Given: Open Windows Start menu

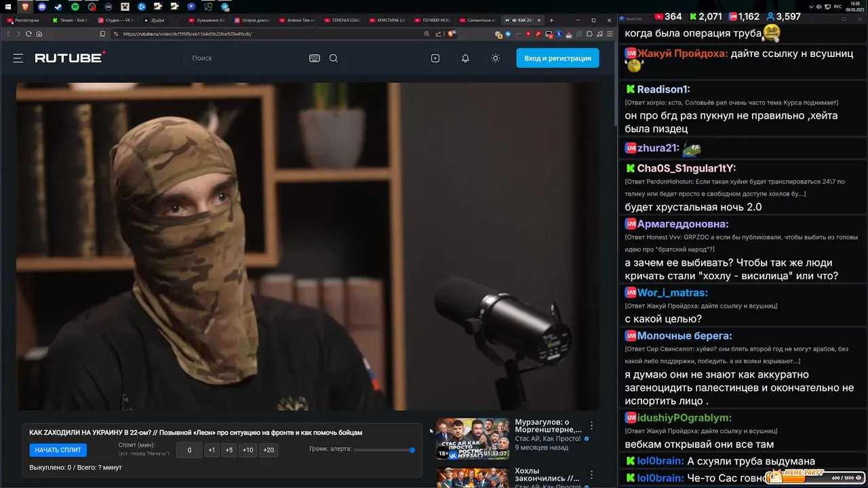Looking at the screenshot, I should (7, 7).
